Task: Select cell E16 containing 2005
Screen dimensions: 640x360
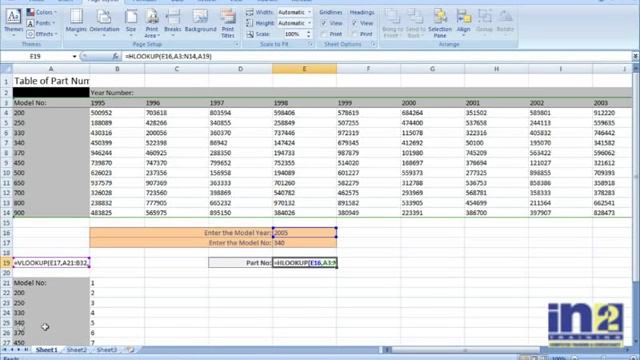Action: (304, 233)
